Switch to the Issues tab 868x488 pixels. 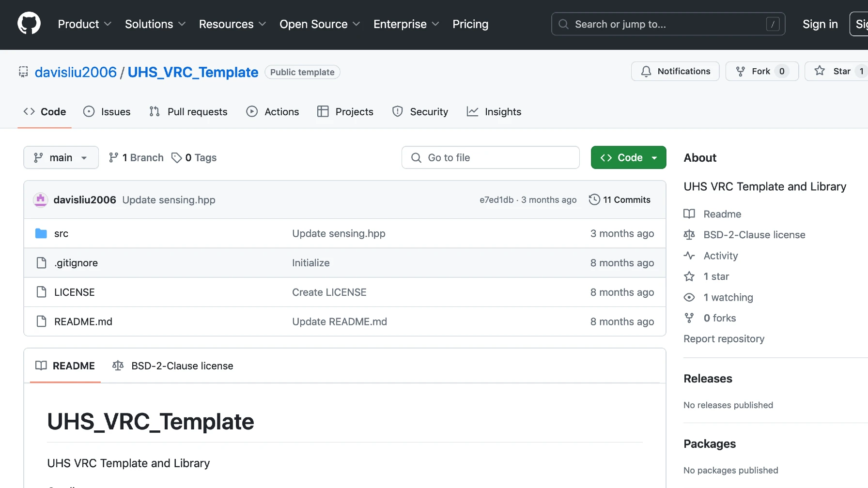(107, 112)
